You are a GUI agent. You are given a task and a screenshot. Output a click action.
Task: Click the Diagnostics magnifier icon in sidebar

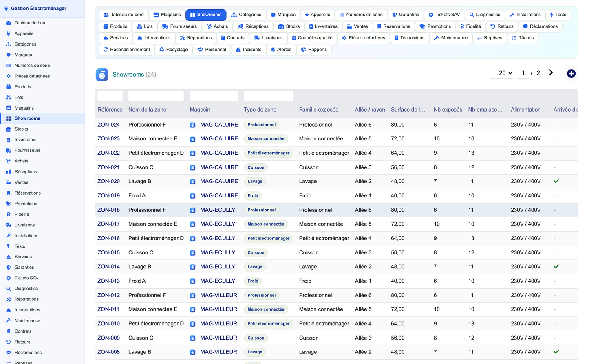click(x=8, y=289)
